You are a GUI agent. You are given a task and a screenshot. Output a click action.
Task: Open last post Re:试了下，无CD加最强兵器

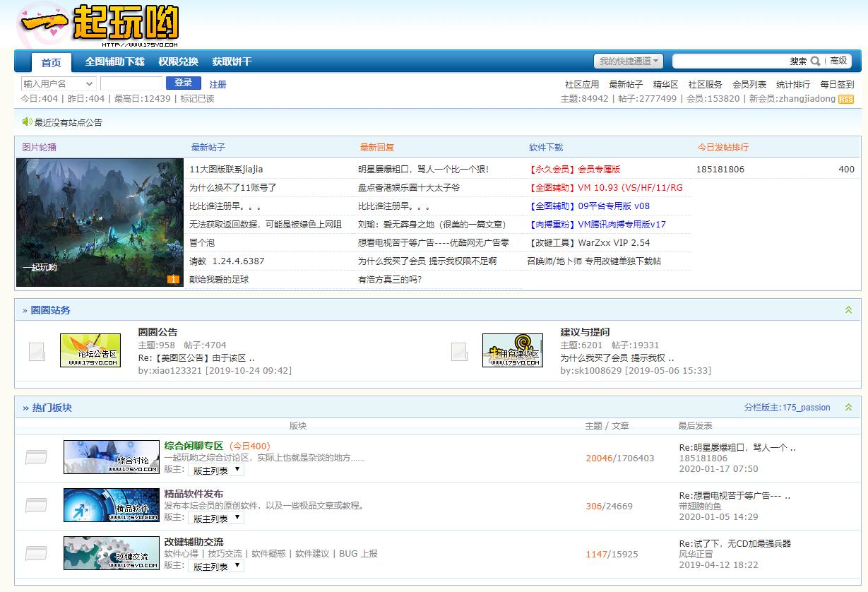point(735,544)
